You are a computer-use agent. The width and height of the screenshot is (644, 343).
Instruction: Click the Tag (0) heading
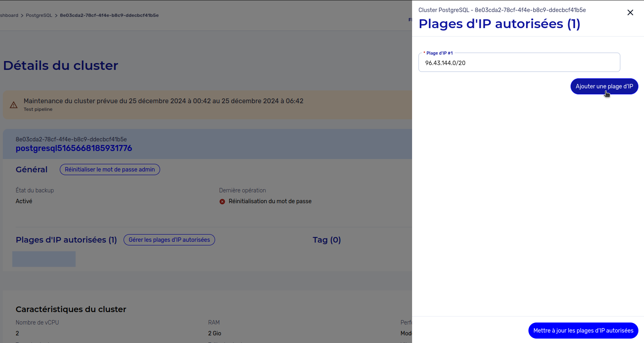pyautogui.click(x=327, y=240)
